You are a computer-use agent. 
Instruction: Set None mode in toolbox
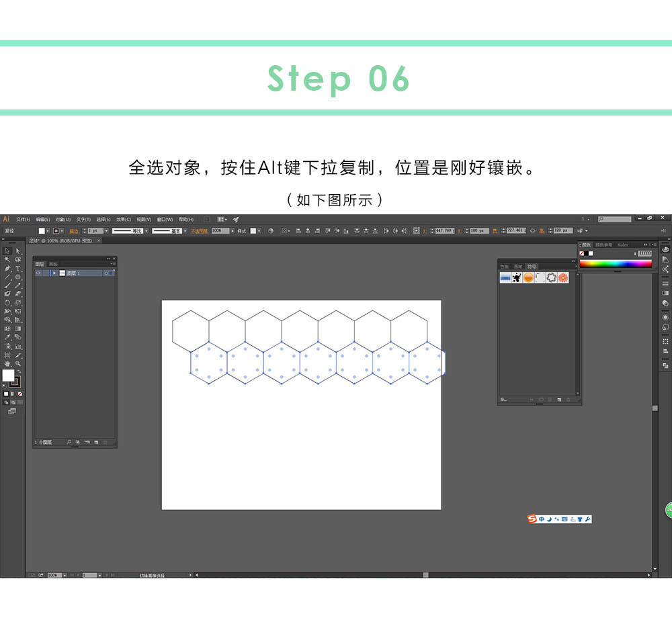click(x=19, y=394)
